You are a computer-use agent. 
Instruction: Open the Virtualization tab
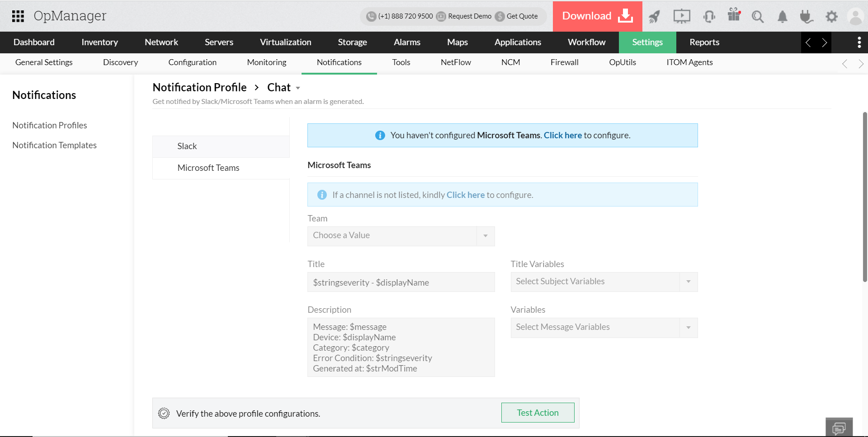pos(285,42)
